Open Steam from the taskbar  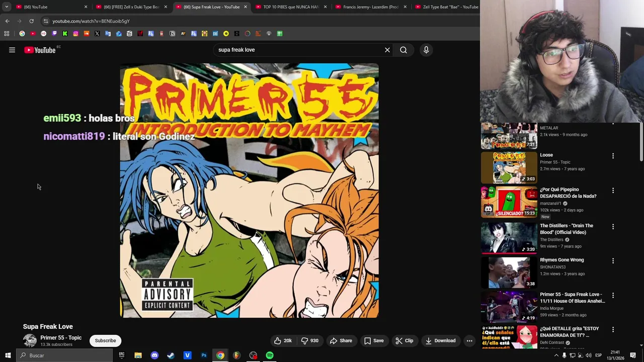[171, 355]
